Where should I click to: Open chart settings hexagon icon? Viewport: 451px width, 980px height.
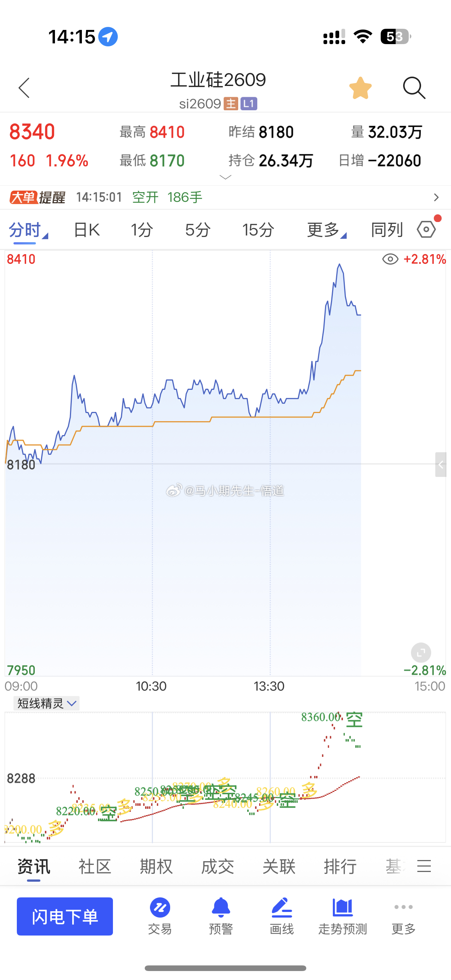(427, 229)
